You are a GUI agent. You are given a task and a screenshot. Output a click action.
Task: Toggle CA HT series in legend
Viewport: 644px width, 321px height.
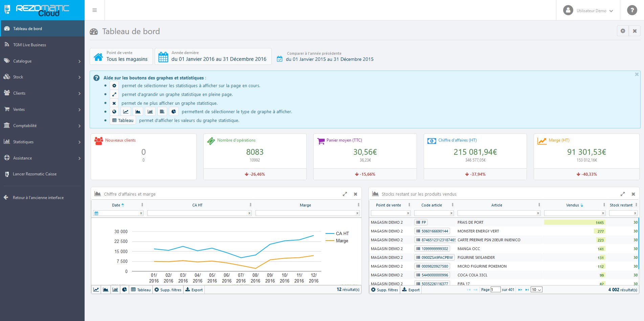pyautogui.click(x=337, y=233)
